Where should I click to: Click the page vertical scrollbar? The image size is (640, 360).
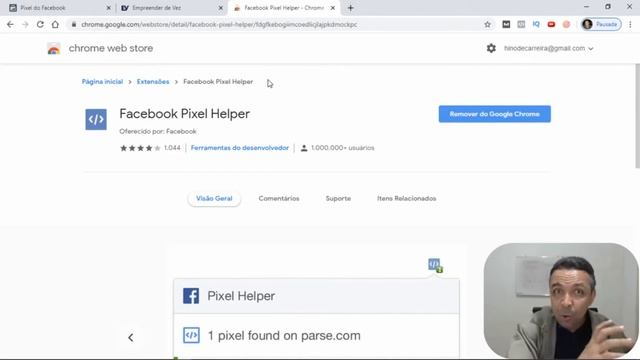[x=637, y=116]
